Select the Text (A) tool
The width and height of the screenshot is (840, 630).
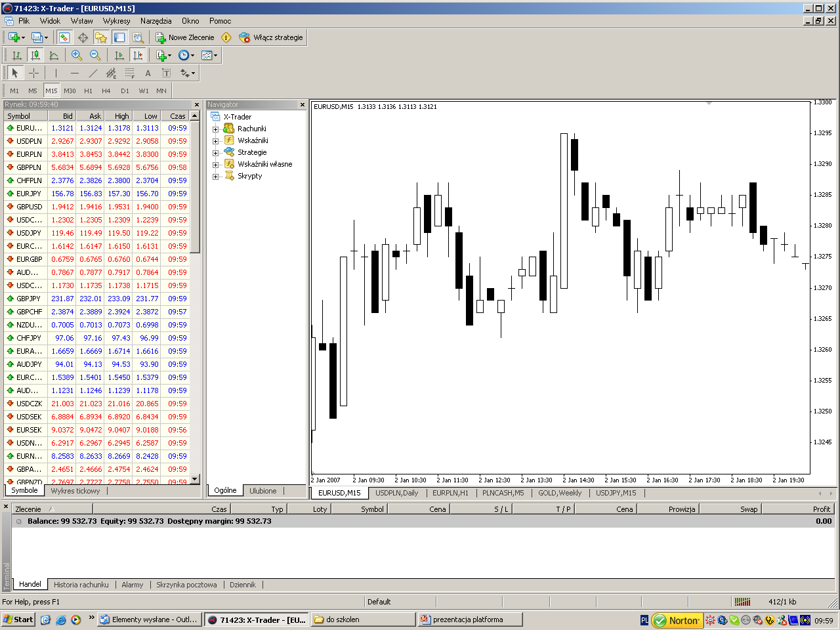148,73
